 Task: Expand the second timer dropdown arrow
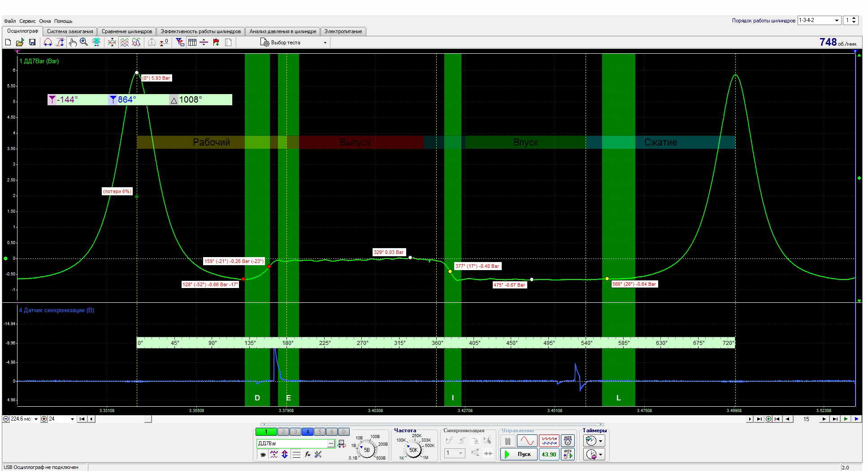(x=600, y=455)
